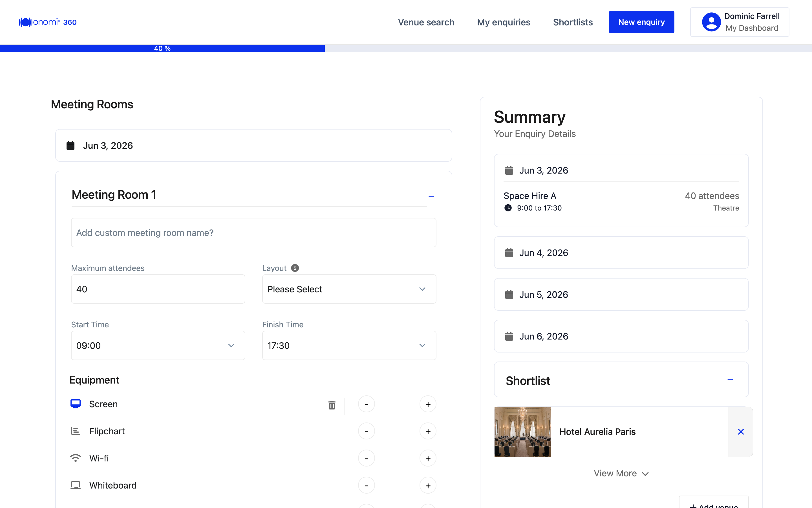812x508 pixels.
Task: Click the Screen equipment label
Action: tap(103, 404)
